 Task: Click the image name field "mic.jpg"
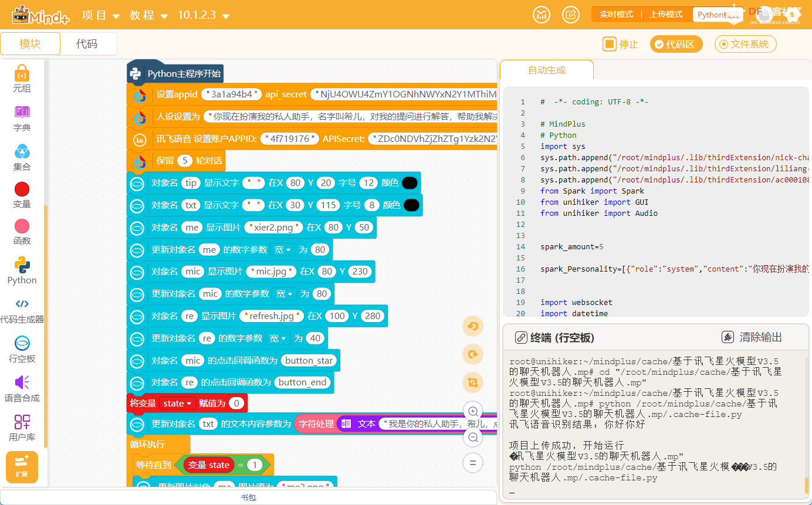click(x=272, y=272)
